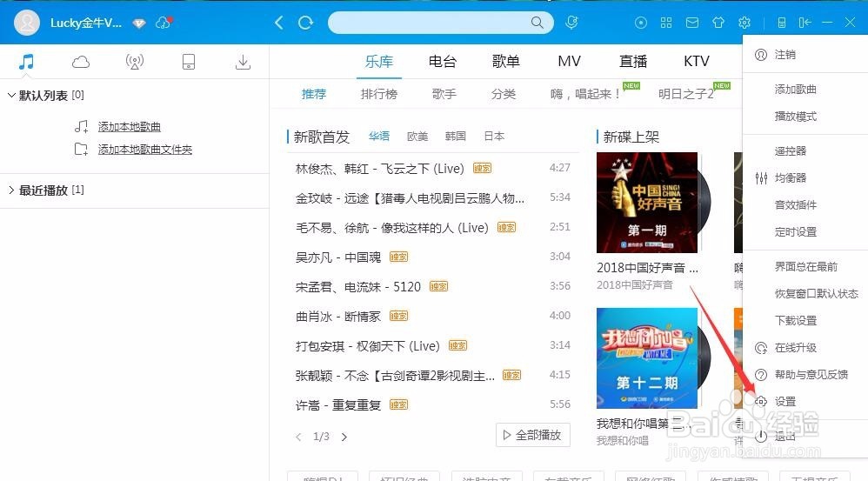Viewport: 868px width, 481px height.
Task: Choose 界面总在最前 from the menu
Action: coord(806,267)
